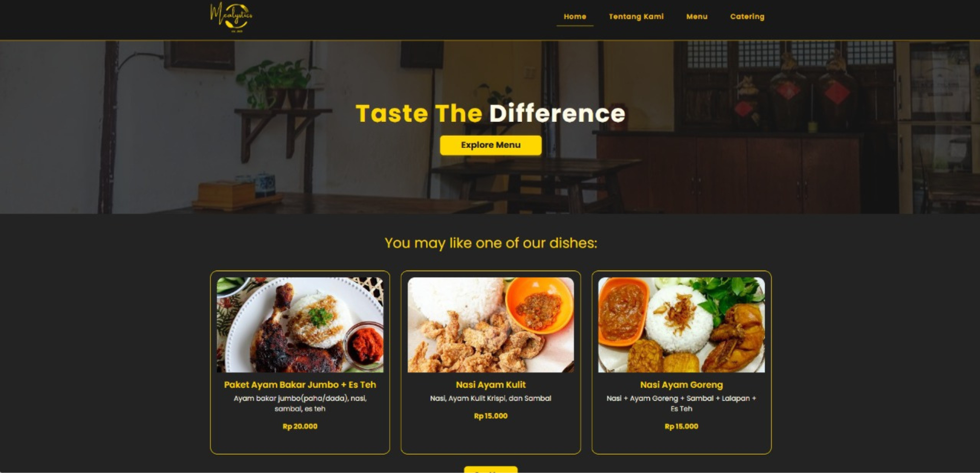Open the Catering page link

747,16
